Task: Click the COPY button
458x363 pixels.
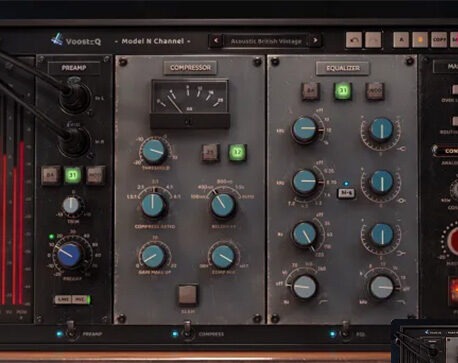Action: click(x=439, y=40)
